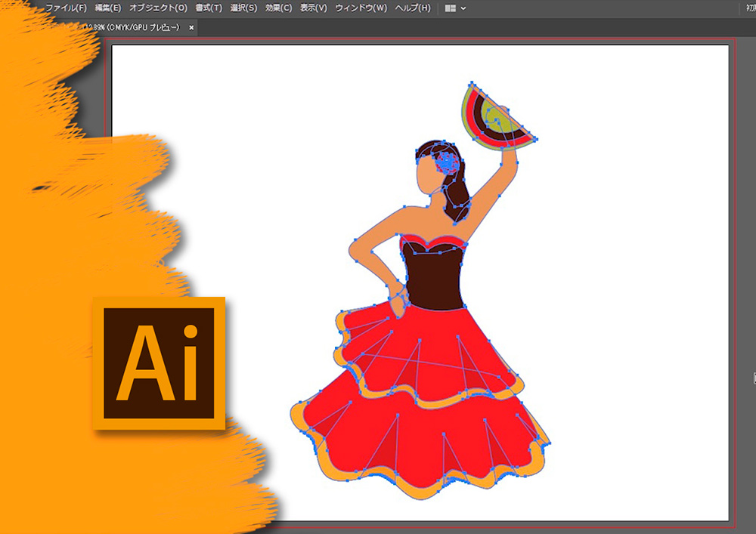Expand the arrow beside arrange documents icon
Viewport: 756px width, 534px height.
click(x=463, y=8)
